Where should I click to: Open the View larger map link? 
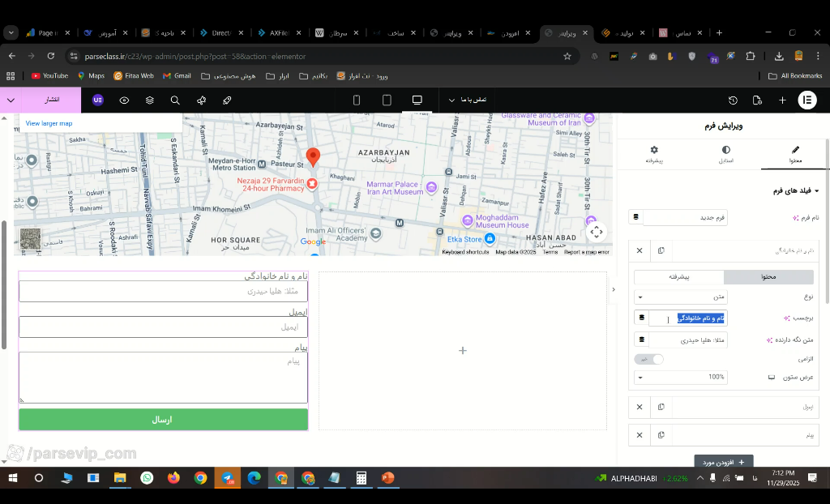(49, 123)
